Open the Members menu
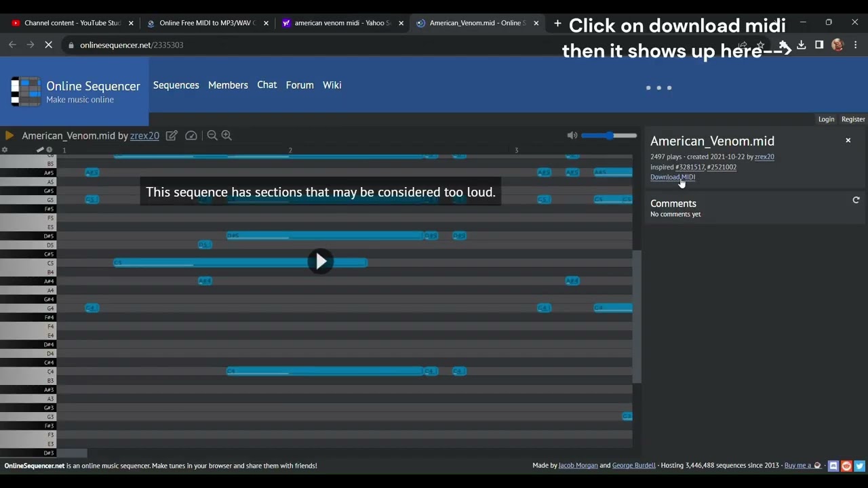This screenshot has width=868, height=488. [228, 85]
